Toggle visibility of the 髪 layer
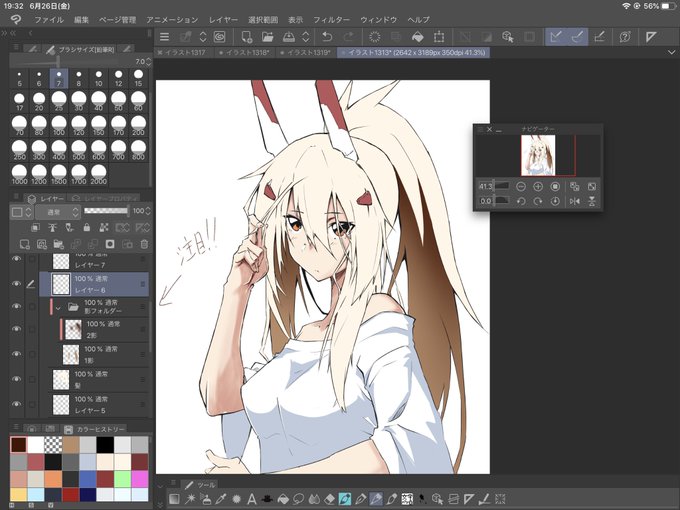The image size is (680, 510). click(16, 379)
